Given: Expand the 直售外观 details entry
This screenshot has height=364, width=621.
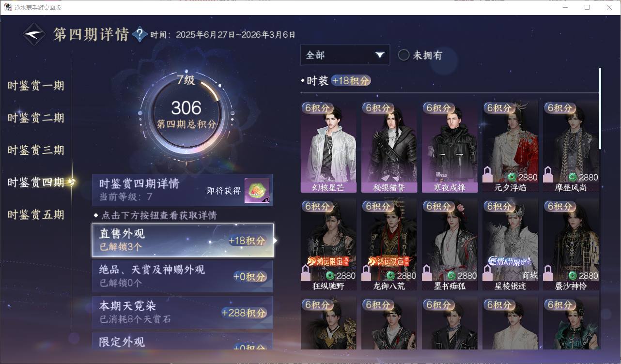Looking at the screenshot, I should [183, 240].
